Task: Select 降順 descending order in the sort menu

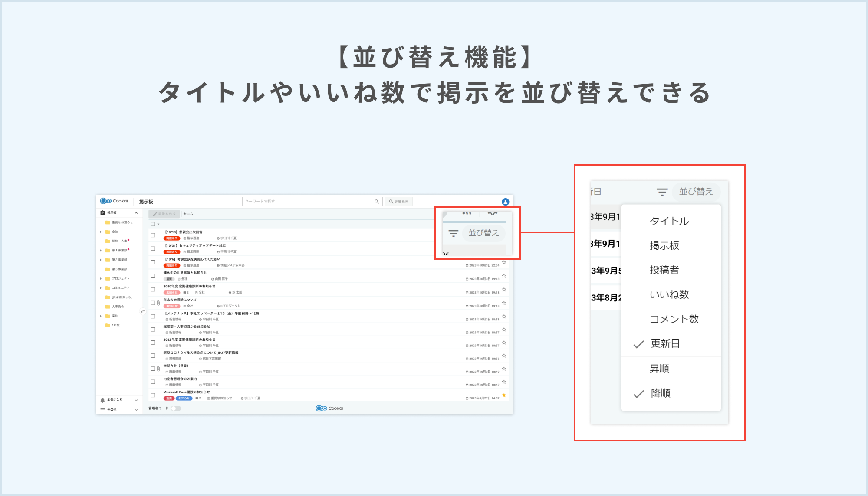Action: pos(671,393)
